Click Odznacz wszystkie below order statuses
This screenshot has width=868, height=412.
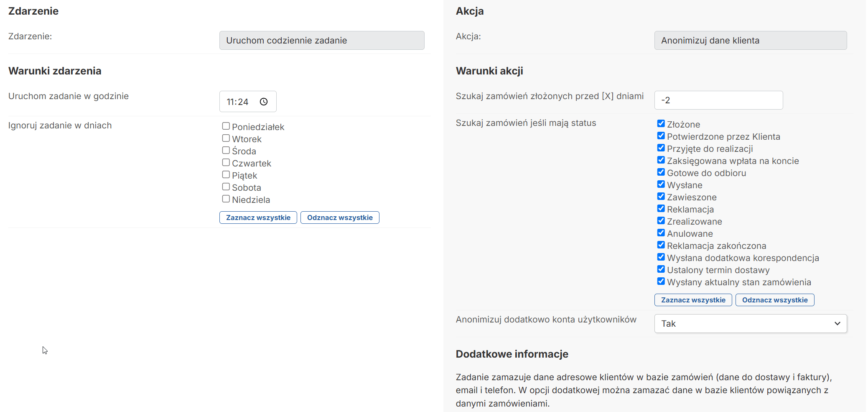coord(774,300)
